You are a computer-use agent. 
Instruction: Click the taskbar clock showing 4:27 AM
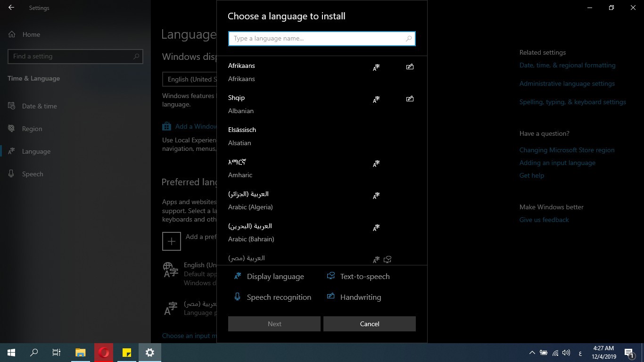(603, 353)
